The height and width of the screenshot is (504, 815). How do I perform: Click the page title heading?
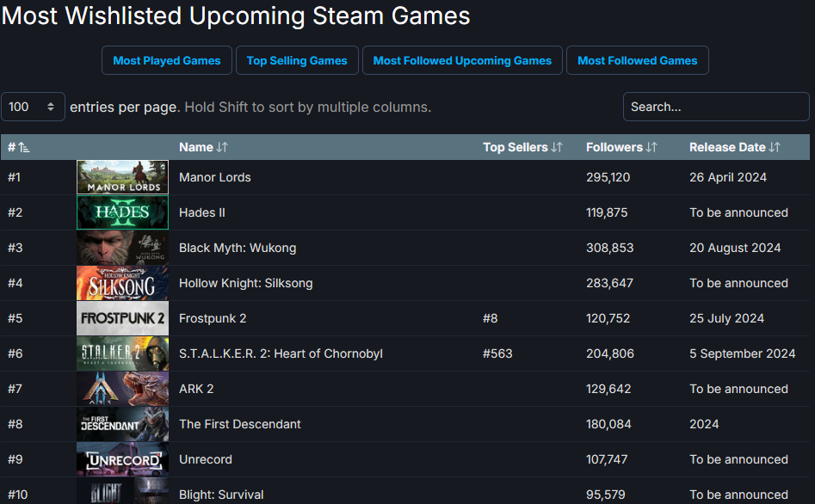(x=236, y=15)
